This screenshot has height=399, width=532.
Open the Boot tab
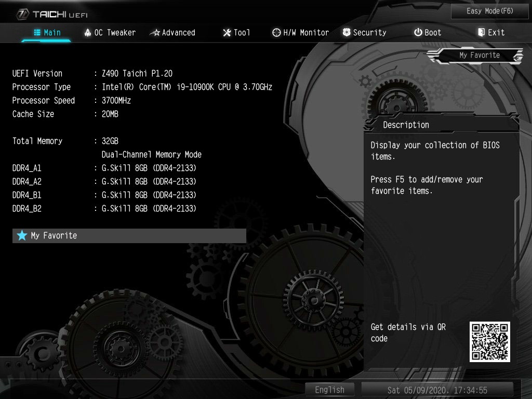[x=427, y=33]
